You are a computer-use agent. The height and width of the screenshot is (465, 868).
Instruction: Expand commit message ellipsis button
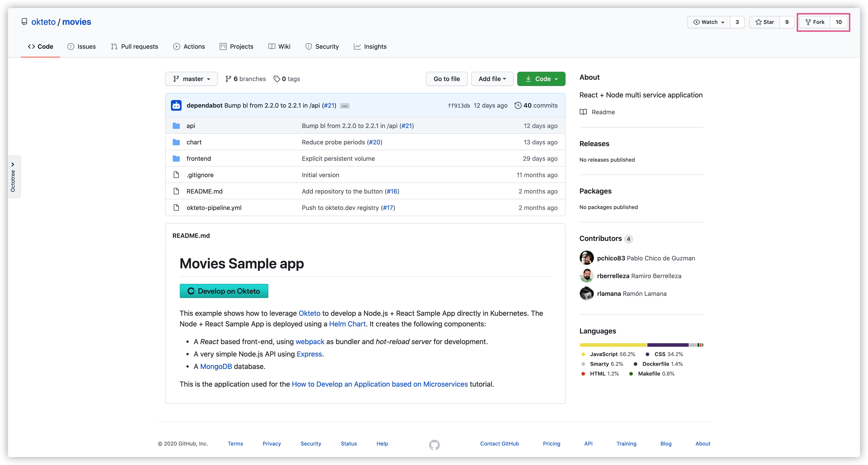coord(345,106)
